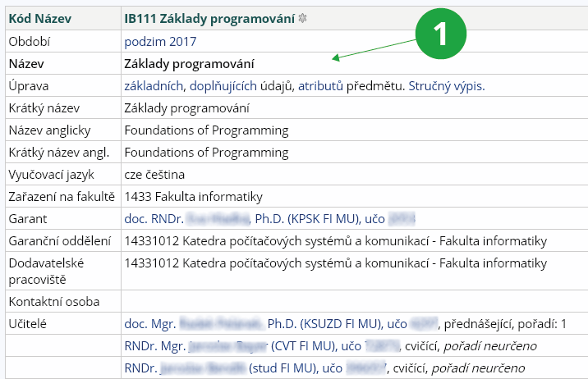Click the green numbered marker 1
This screenshot has width=588, height=379.
pyautogui.click(x=439, y=33)
